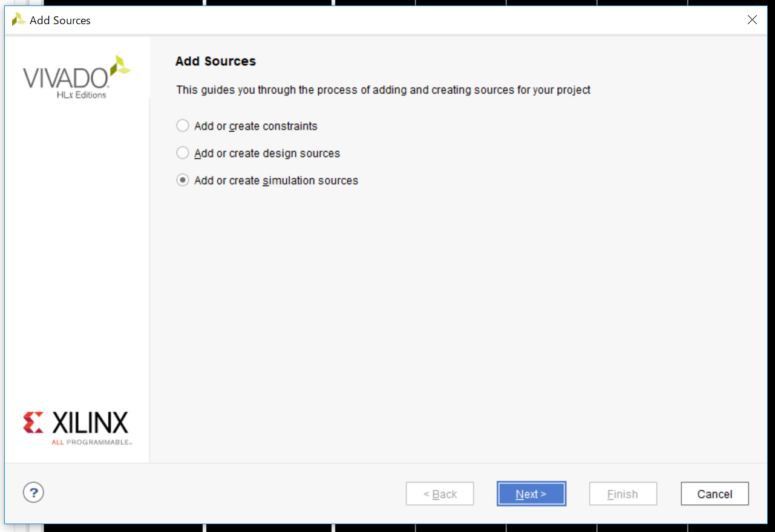
Task: Click the 'Add Sources' window title text
Action: pyautogui.click(x=60, y=20)
